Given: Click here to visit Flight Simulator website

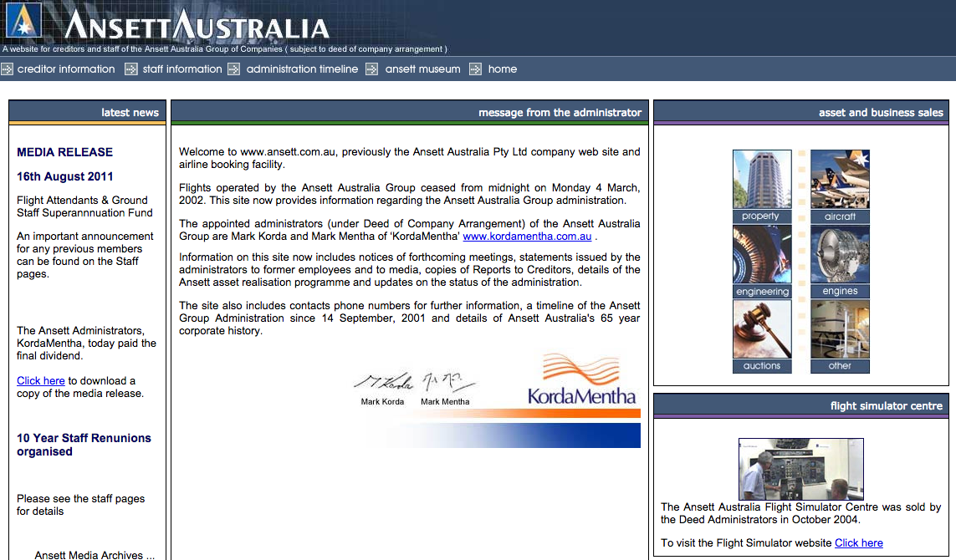Looking at the screenshot, I should tap(858, 543).
